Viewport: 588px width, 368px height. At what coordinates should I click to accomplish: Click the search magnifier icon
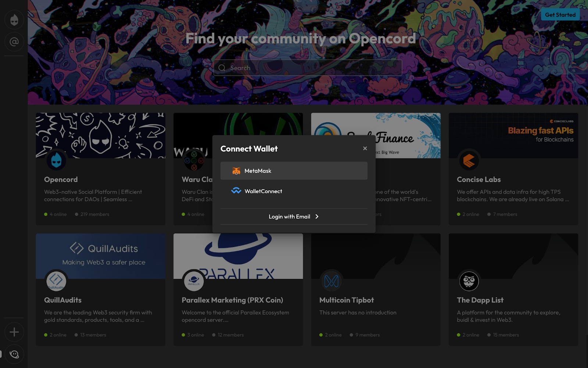coord(222,68)
